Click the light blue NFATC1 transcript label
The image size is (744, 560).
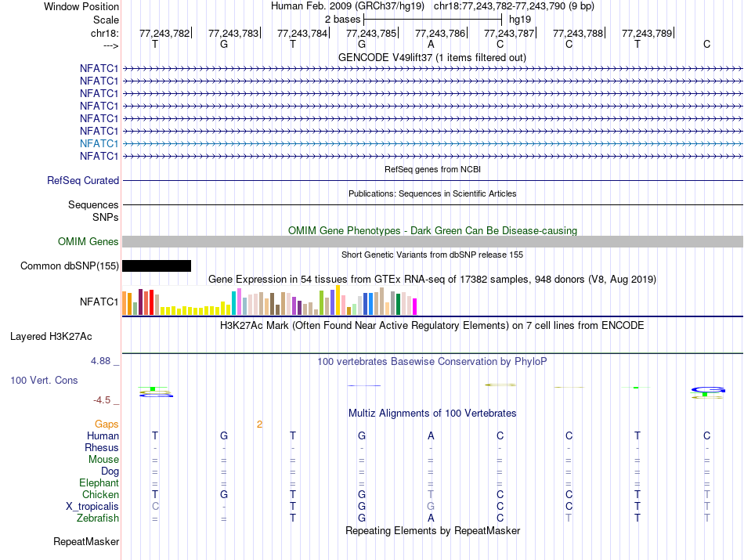99,144
